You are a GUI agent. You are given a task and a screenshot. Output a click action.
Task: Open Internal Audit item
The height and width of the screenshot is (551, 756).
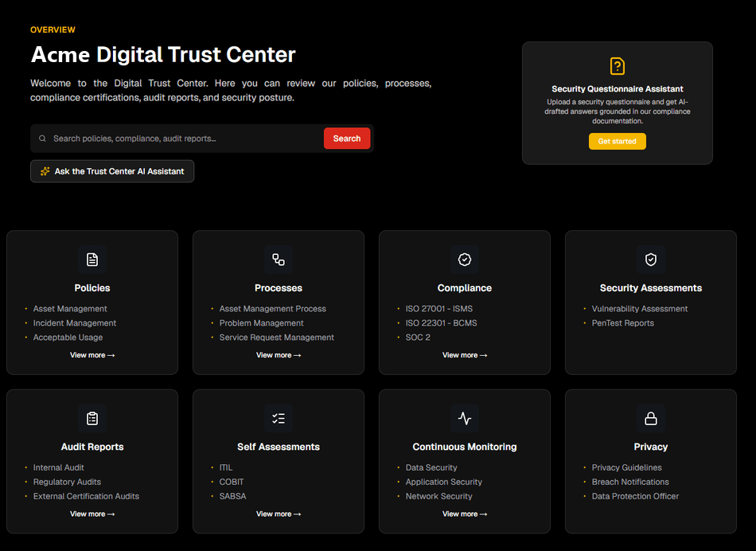point(58,467)
